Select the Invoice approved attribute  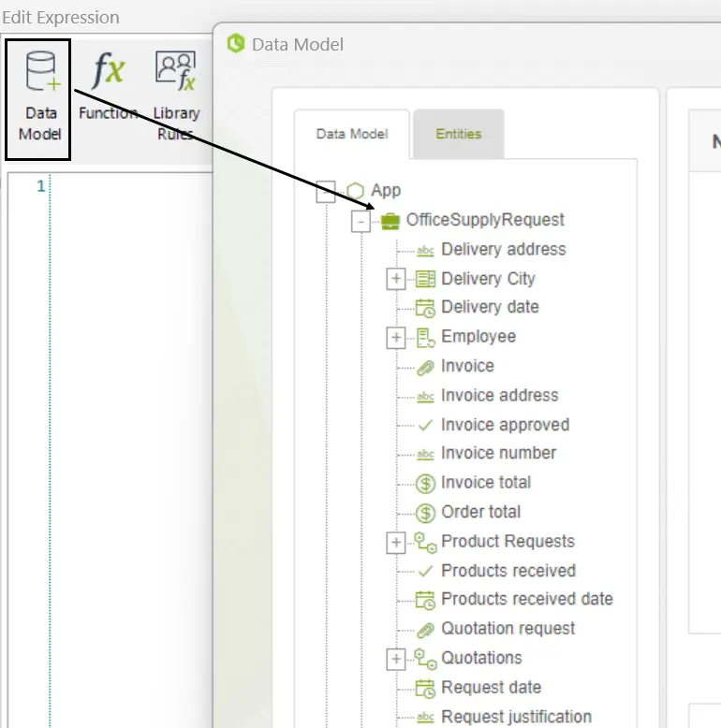point(505,425)
